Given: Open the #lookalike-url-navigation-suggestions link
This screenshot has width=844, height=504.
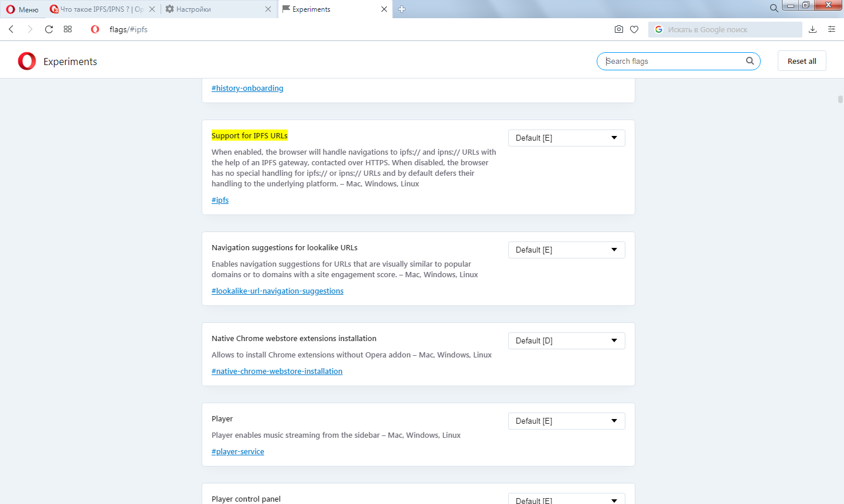Looking at the screenshot, I should pos(278,291).
